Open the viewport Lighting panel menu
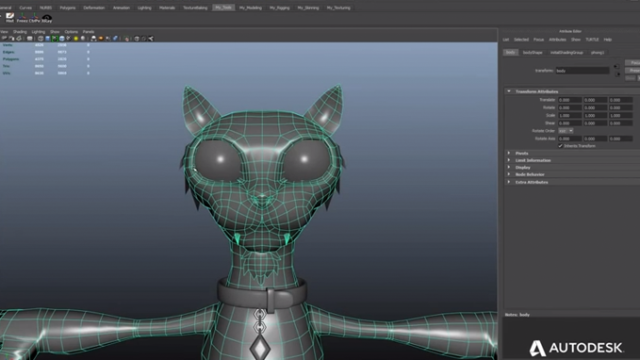This screenshot has width=640, height=360. (38, 31)
